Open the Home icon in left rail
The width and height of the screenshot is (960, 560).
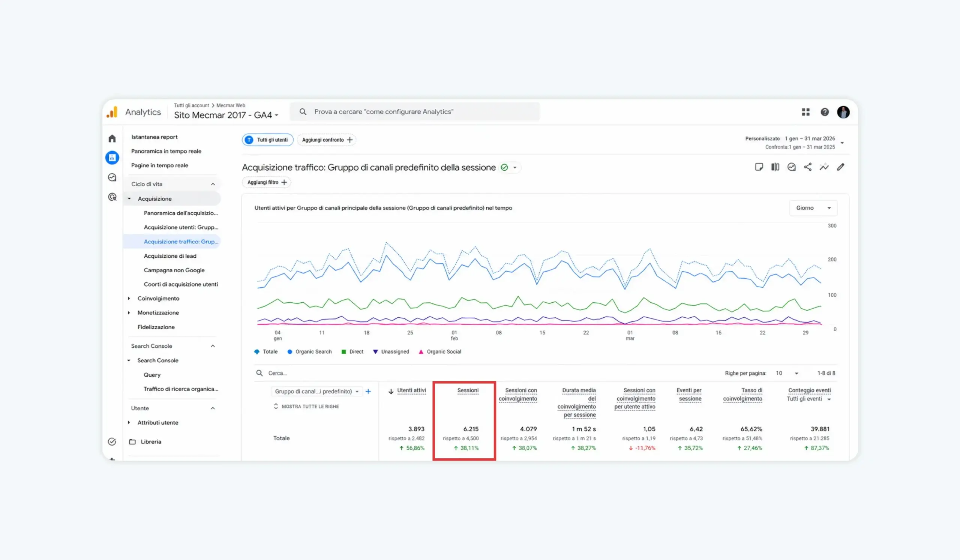(x=112, y=138)
